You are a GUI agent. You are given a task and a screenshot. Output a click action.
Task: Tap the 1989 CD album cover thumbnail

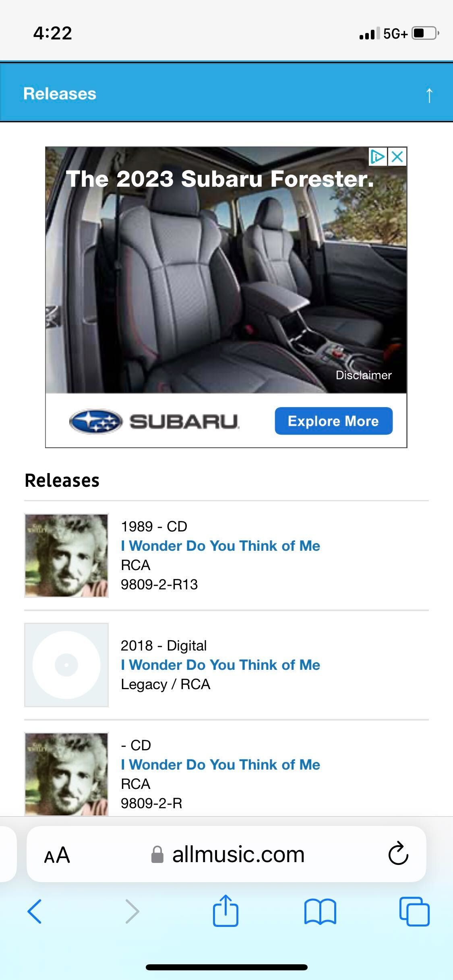tap(66, 555)
